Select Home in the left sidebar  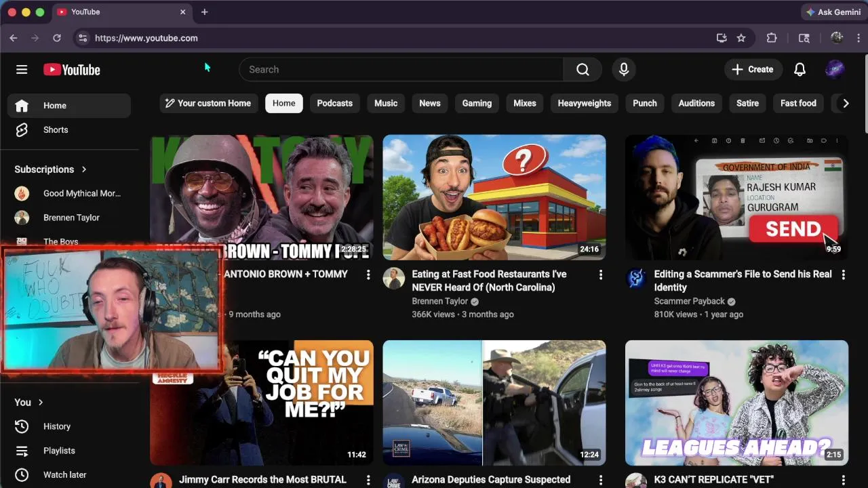[x=69, y=106]
